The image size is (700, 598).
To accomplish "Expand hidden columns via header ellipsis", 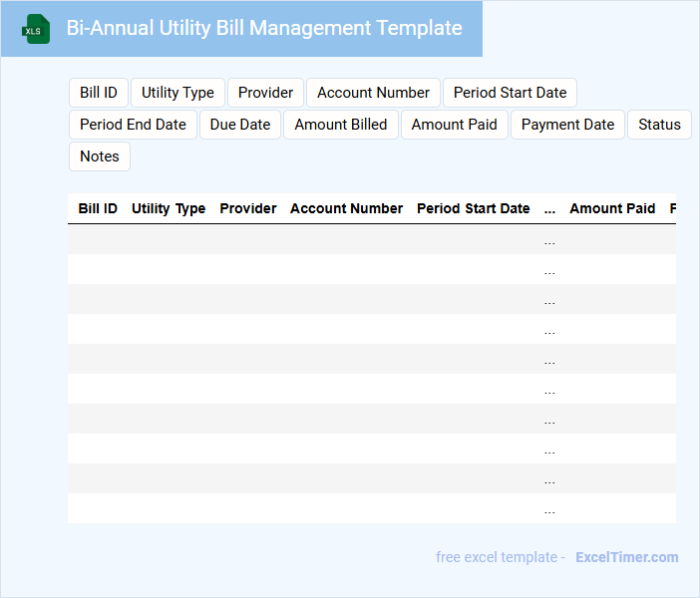I will coord(549,209).
